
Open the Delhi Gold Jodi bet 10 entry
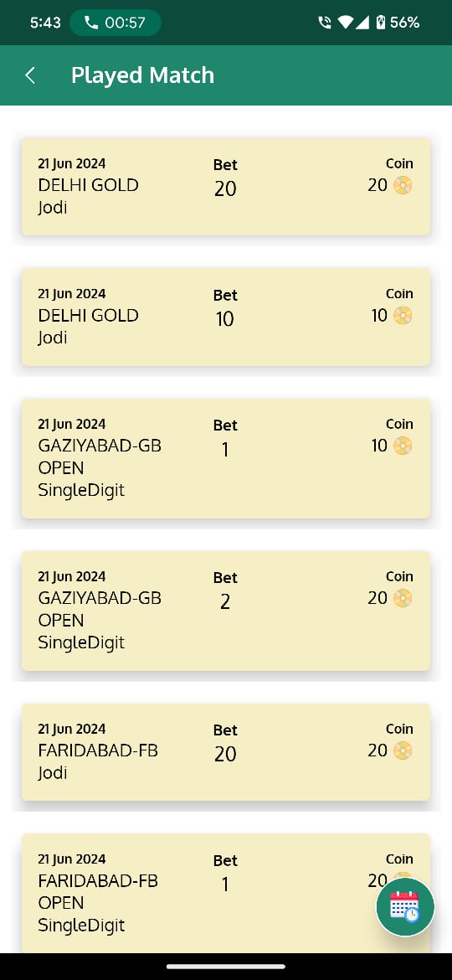click(226, 317)
